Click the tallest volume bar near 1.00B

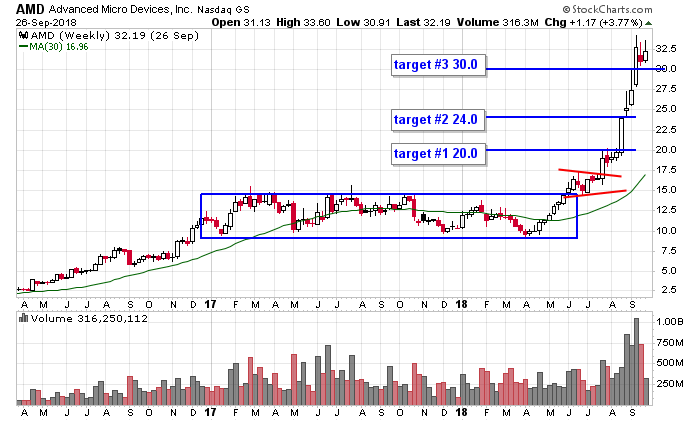(637, 362)
